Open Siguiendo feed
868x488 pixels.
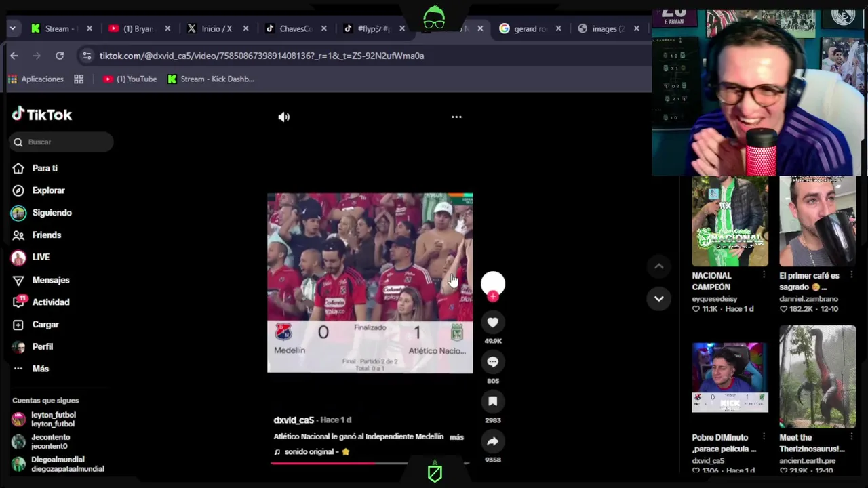pos(52,213)
